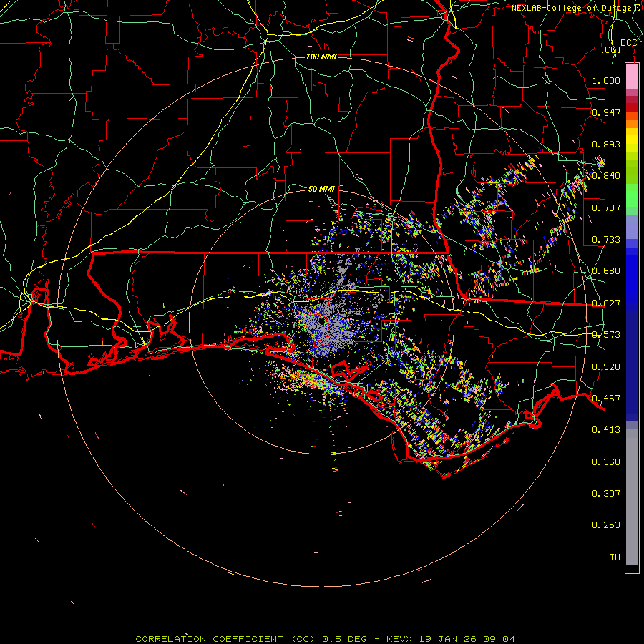Screen dimensions: 644x644
Task: Click the pink top segment of color bar
Action: coord(632,76)
